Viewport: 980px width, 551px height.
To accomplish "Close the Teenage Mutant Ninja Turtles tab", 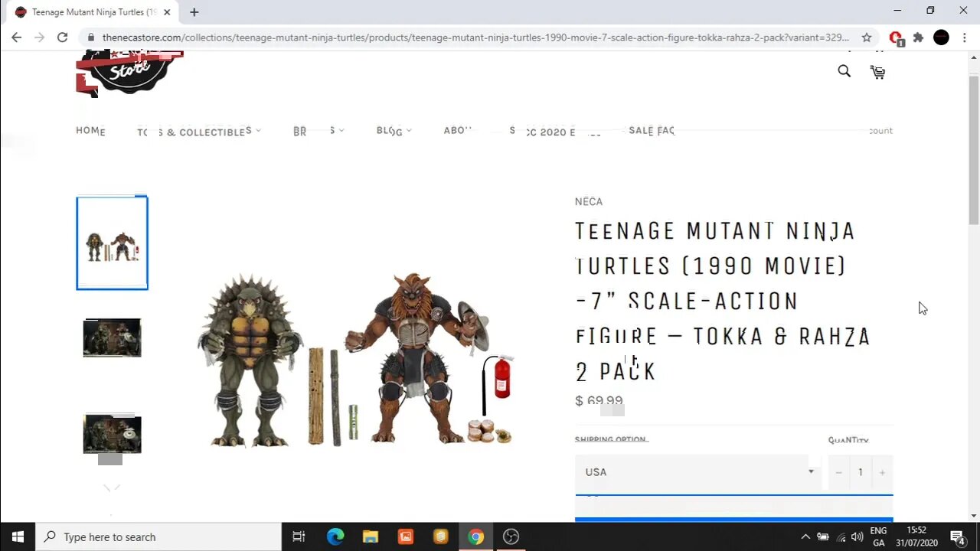I will click(x=167, y=12).
